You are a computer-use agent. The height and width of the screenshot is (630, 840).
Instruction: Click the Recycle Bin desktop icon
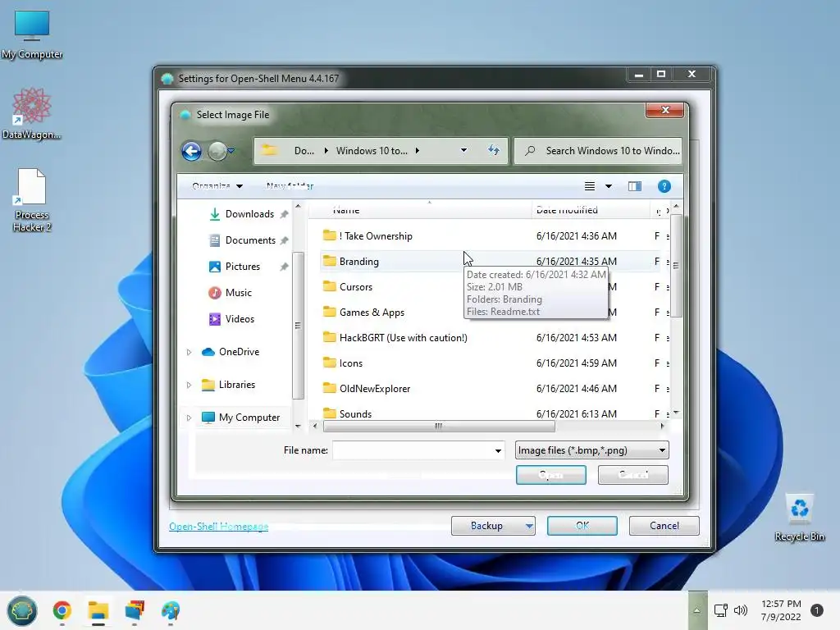pyautogui.click(x=799, y=518)
